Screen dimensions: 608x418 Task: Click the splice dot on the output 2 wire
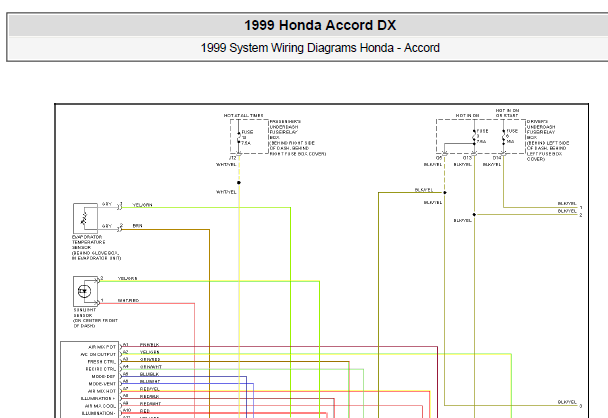coord(474,214)
